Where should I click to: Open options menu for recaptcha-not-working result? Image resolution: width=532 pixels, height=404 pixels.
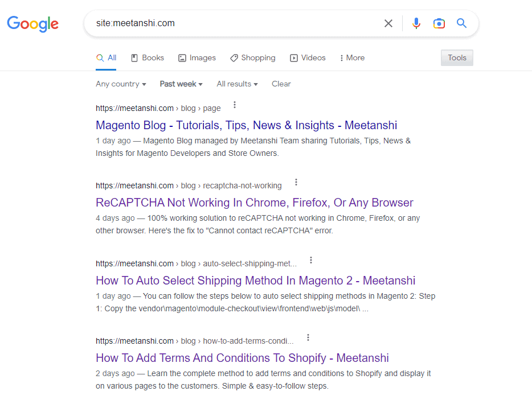(296, 182)
